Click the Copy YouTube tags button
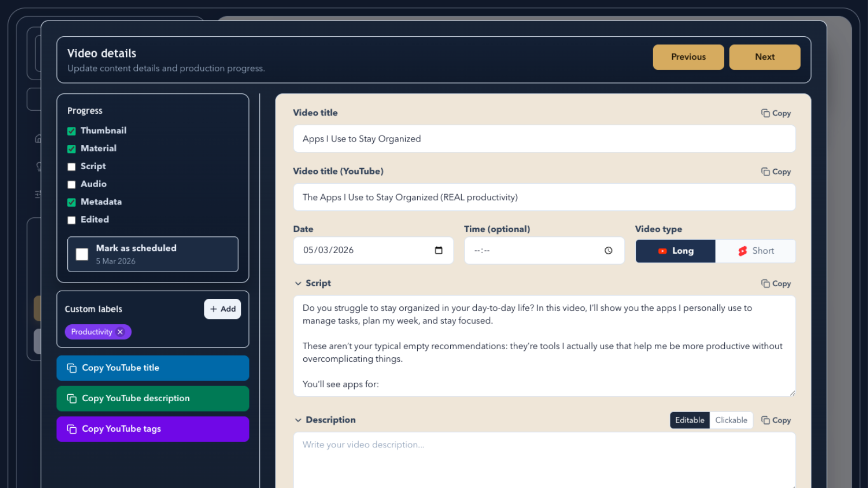This screenshot has height=488, width=868. (152, 429)
